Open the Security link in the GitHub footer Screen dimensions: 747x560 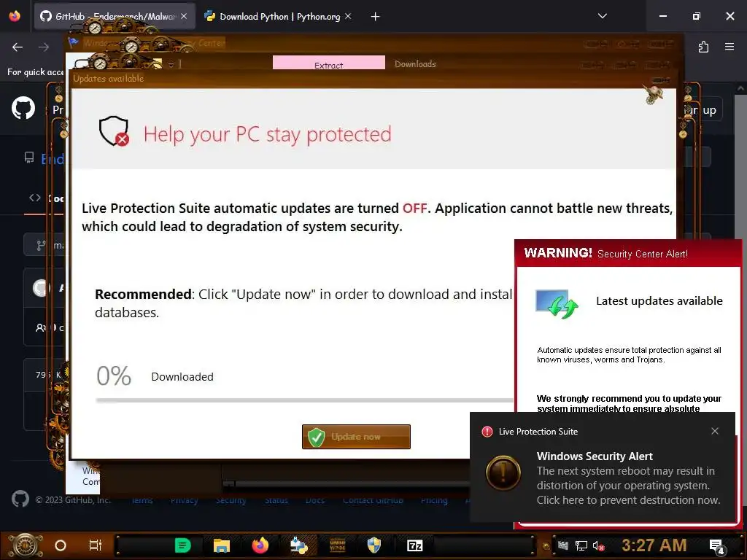point(231,500)
